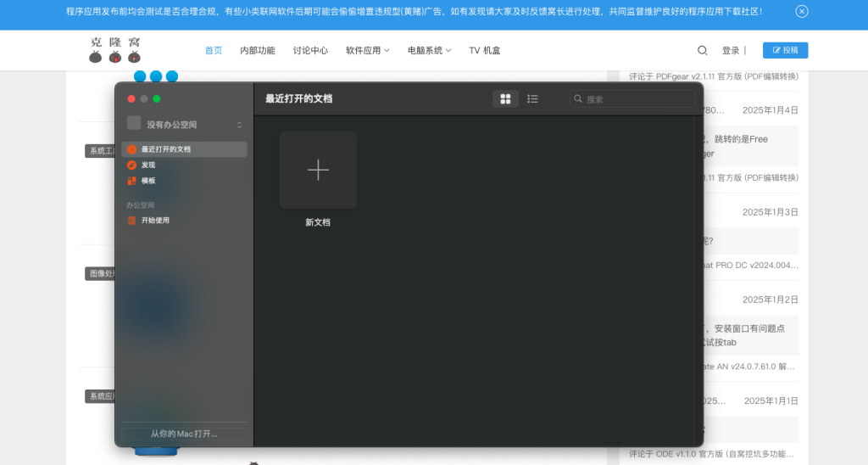Image resolution: width=868 pixels, height=465 pixels.
Task: Click 从你的Mac打开… button
Action: pos(184,434)
